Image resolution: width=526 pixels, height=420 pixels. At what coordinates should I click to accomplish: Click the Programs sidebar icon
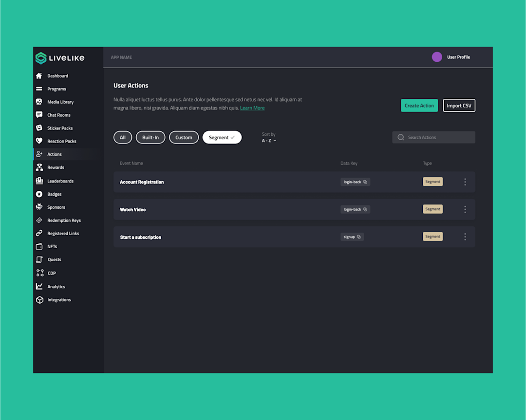click(x=39, y=89)
